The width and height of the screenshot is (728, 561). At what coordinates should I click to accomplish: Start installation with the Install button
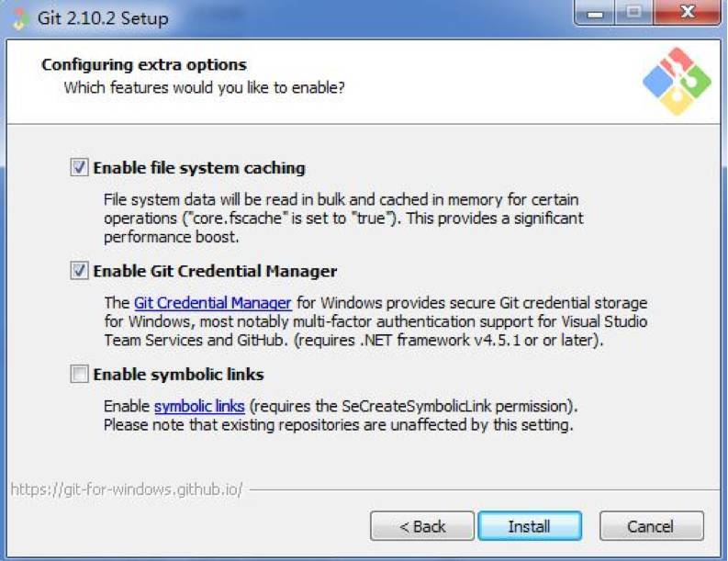point(530,526)
